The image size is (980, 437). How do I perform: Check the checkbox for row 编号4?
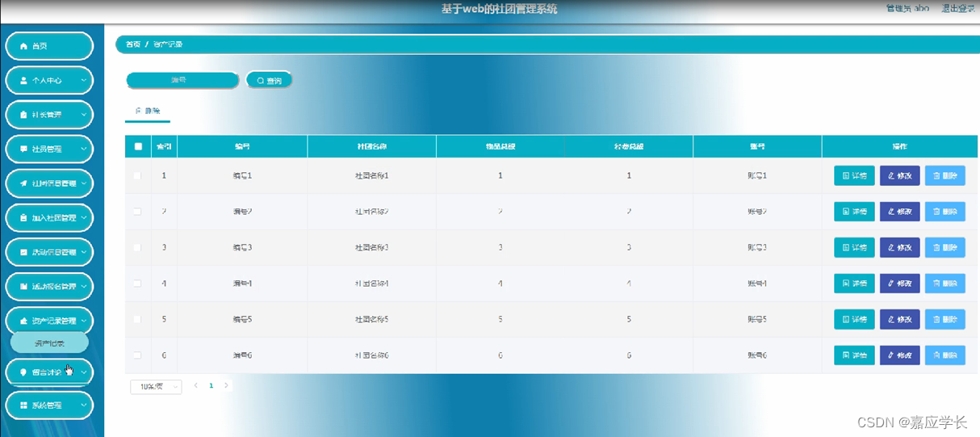pos(137,284)
